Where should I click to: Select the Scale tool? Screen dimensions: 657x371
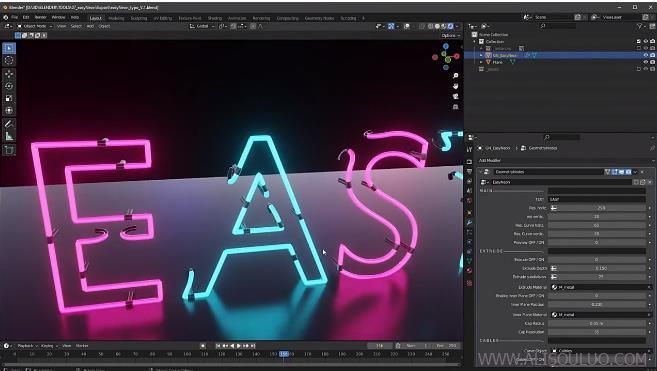[x=9, y=99]
